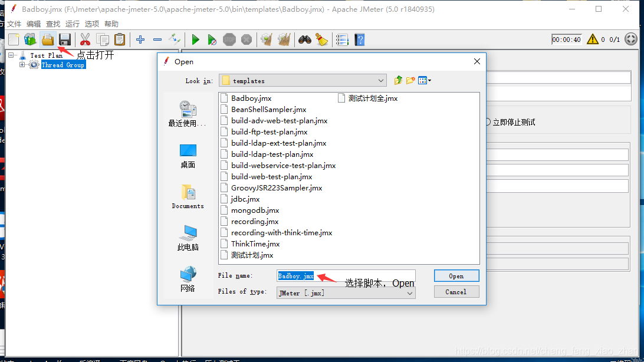
Task: Click the File name input field
Action: click(x=346, y=276)
